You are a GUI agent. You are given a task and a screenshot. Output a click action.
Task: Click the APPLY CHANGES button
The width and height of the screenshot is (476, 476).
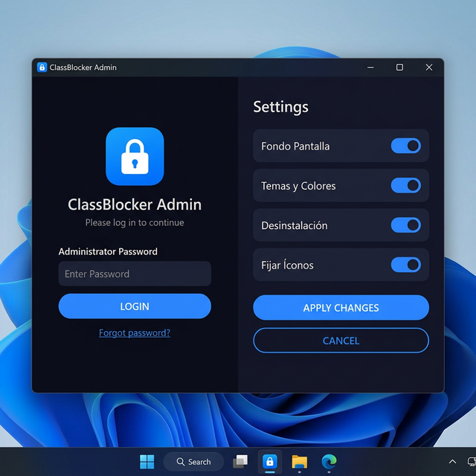341,308
